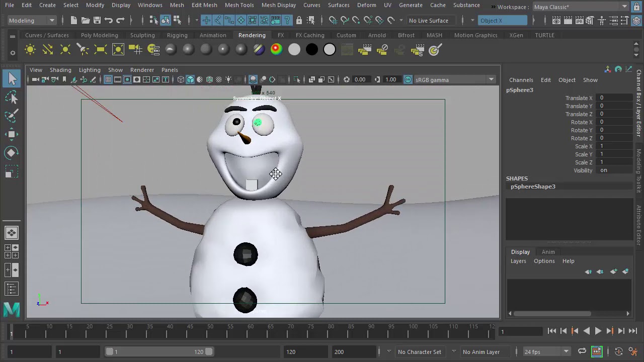
Task: Click the New Scene icon
Action: [x=74, y=21]
